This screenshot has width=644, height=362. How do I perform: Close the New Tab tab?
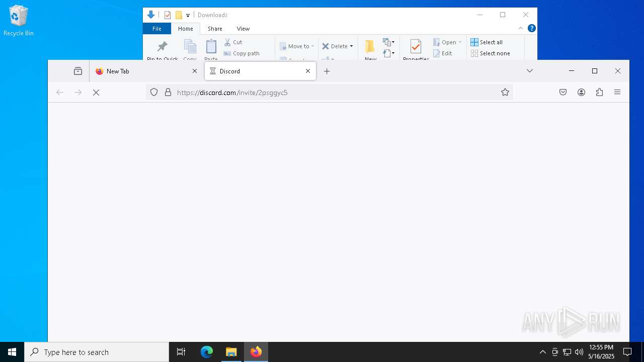(x=195, y=71)
